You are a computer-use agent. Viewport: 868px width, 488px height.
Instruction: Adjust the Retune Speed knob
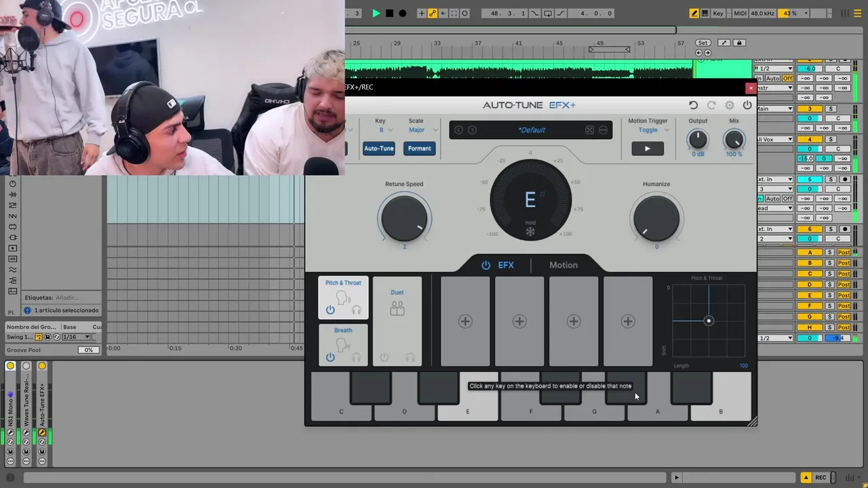point(404,218)
